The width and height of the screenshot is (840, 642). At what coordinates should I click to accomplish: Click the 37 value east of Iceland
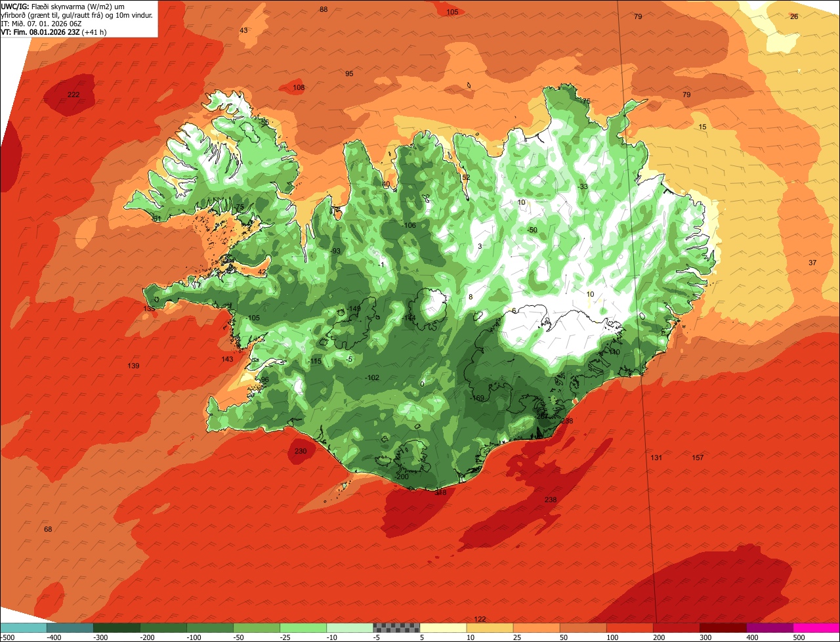pyautogui.click(x=812, y=263)
